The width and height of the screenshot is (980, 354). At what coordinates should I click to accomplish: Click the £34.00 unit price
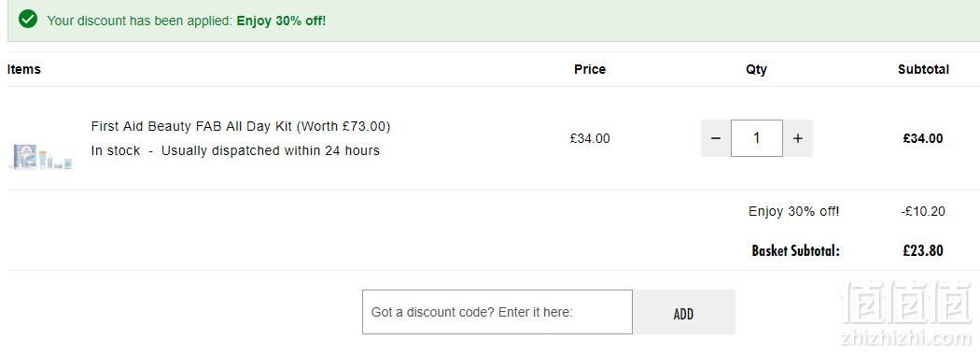point(590,138)
